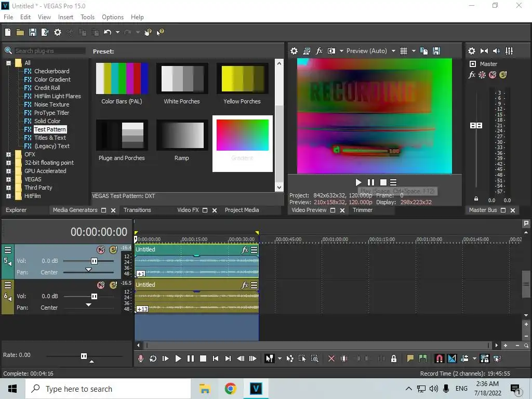Play the video preview
Image resolution: width=532 pixels, height=399 pixels.
point(358,182)
